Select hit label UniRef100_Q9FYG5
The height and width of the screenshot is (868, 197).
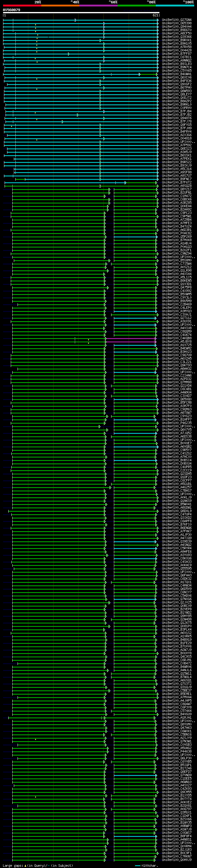(x=177, y=125)
